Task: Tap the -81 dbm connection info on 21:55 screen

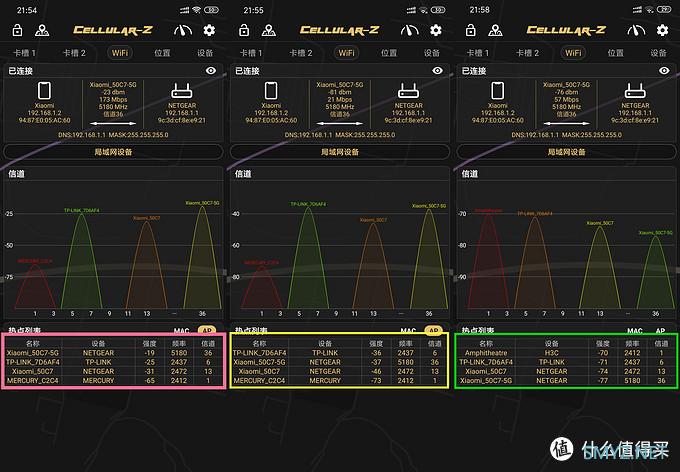Action: (340, 92)
